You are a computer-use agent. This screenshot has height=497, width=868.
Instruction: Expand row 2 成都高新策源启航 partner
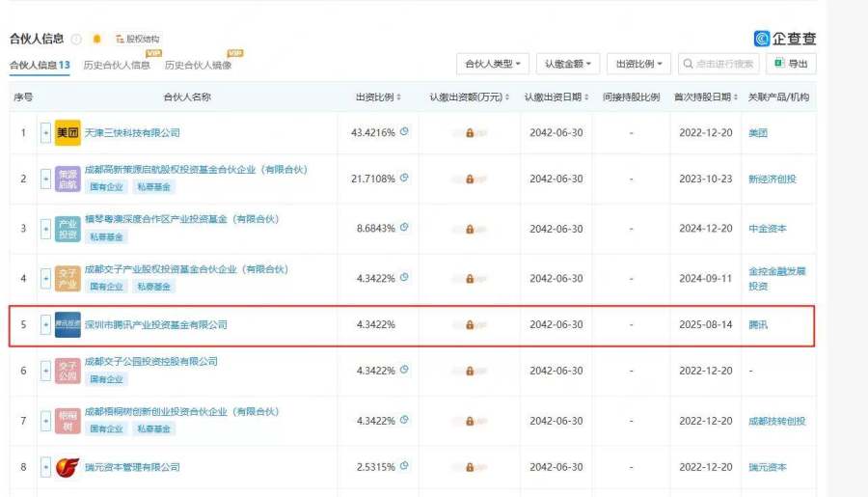[45, 179]
